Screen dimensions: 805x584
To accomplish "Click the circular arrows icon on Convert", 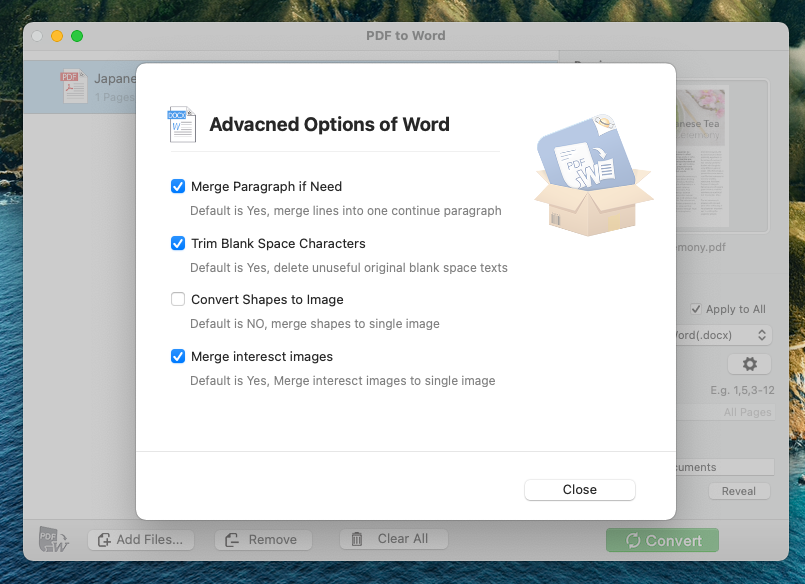I will click(633, 540).
